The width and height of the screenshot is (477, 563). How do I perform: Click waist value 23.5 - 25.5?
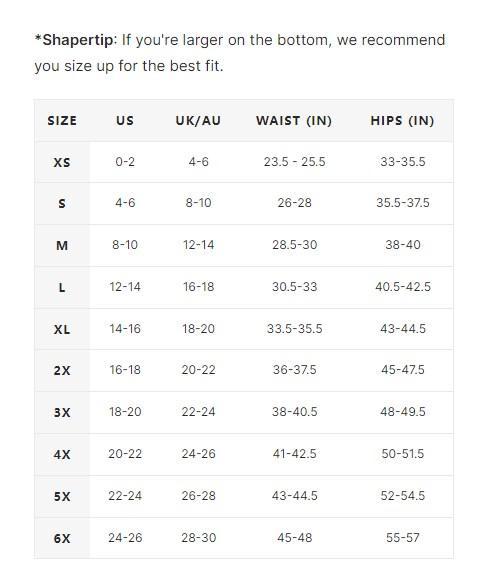(x=295, y=162)
